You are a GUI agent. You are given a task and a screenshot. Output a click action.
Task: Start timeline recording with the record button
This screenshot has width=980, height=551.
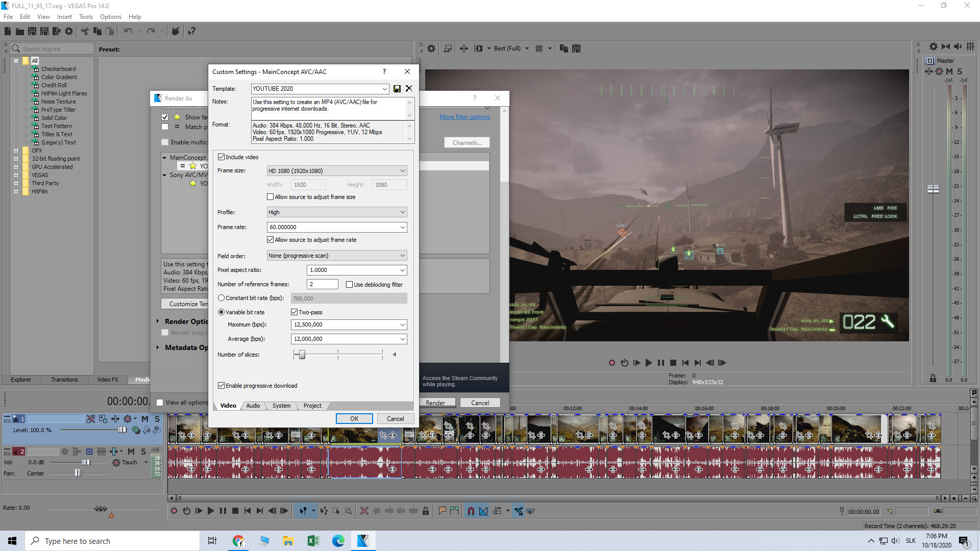[x=174, y=511]
